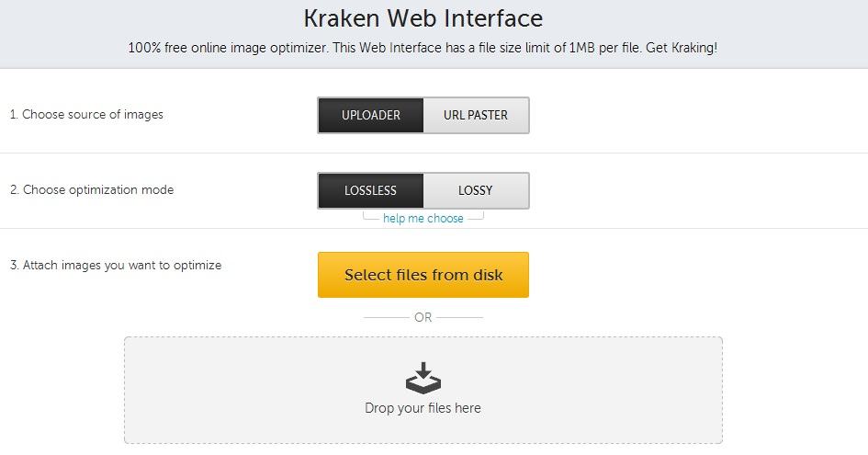868x455 pixels.
Task: Click the "1. Choose source of images" label
Action: (86, 115)
